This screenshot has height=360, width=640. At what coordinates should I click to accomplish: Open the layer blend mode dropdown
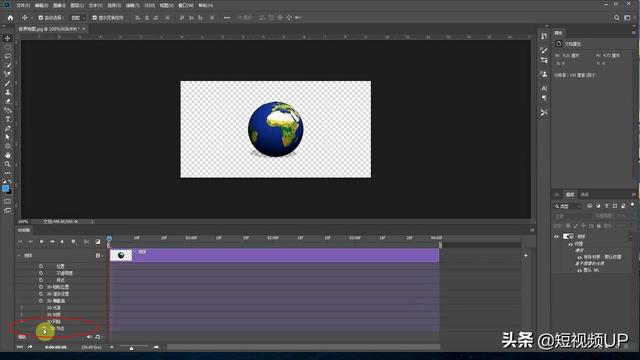[x=573, y=216]
